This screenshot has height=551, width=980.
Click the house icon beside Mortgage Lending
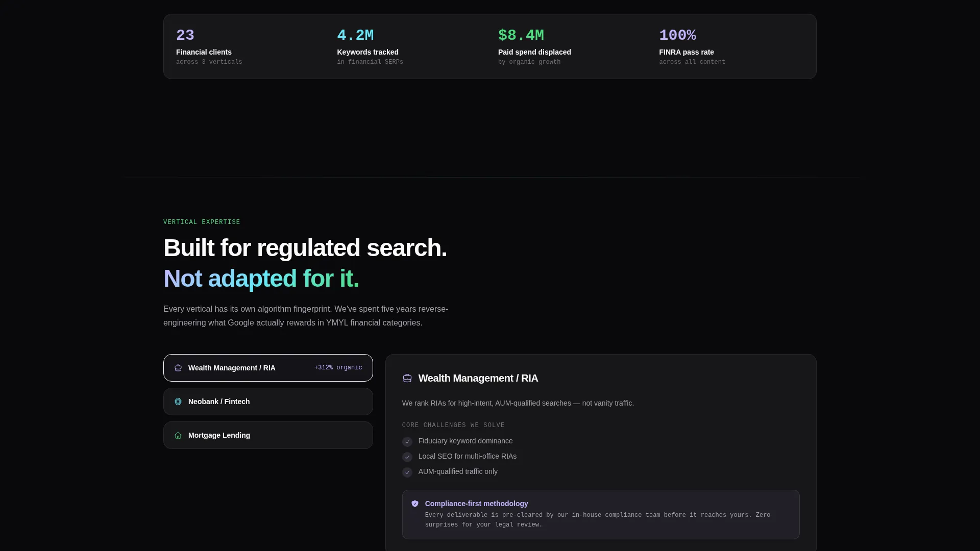pyautogui.click(x=178, y=435)
